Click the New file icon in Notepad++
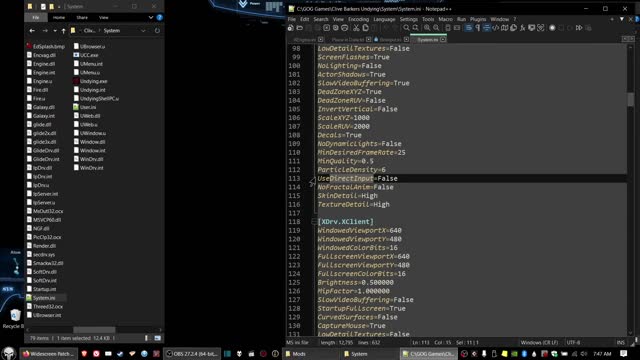The image size is (640, 360). point(291,28)
